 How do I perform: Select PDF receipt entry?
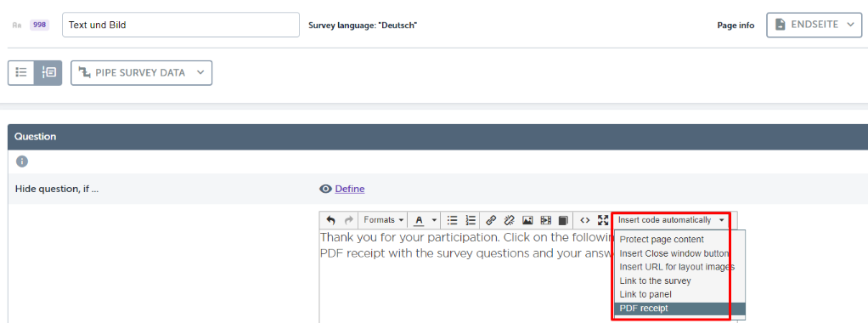coord(679,309)
